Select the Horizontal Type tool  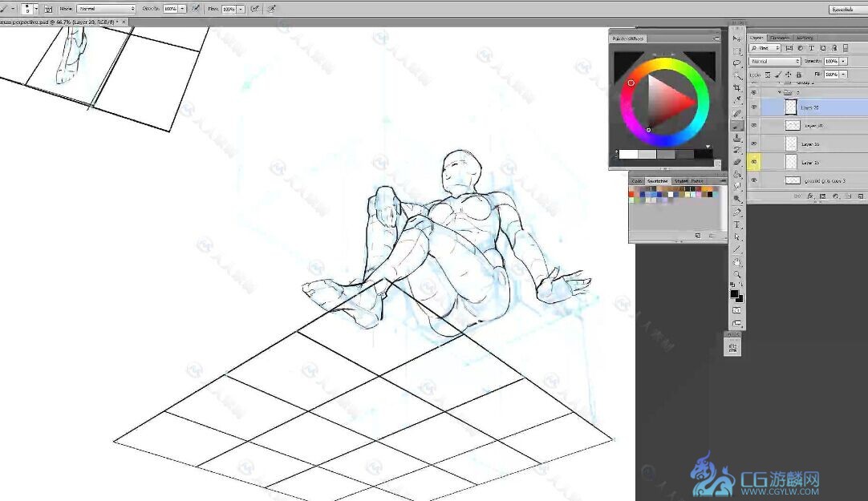tap(737, 225)
